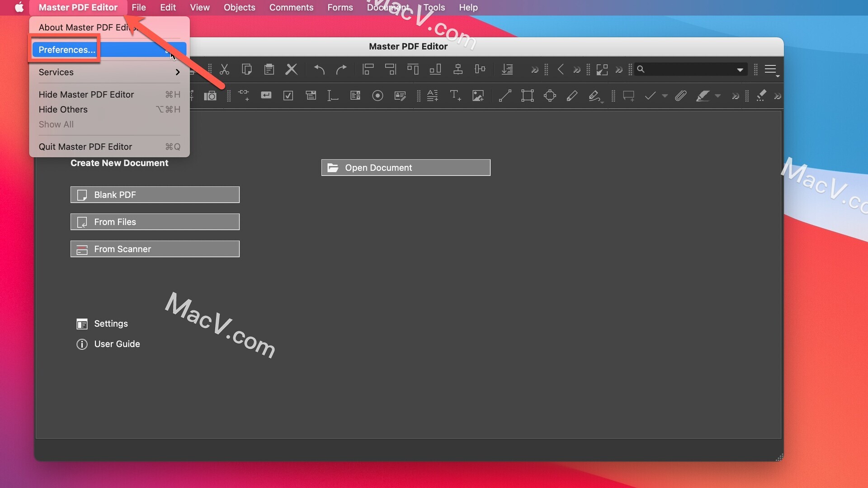
Task: Center objects vertically icon
Action: [x=480, y=69]
